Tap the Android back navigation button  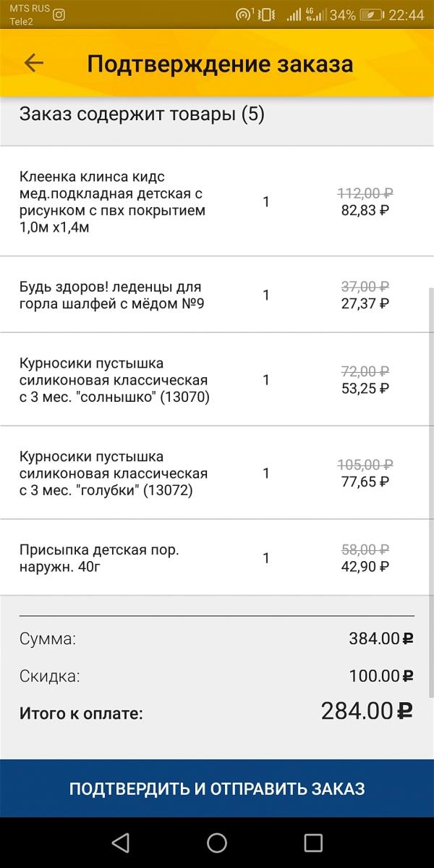[x=120, y=843]
